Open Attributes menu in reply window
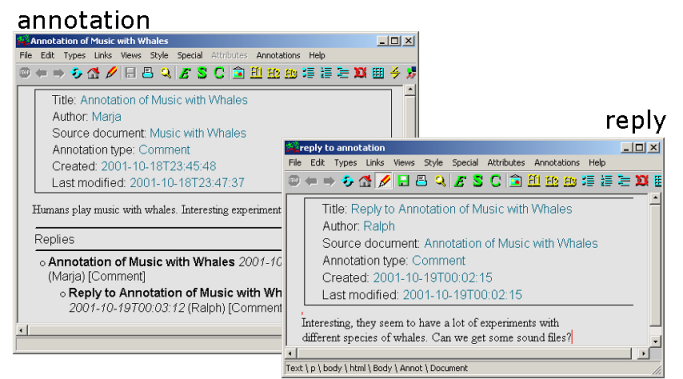 (506, 162)
